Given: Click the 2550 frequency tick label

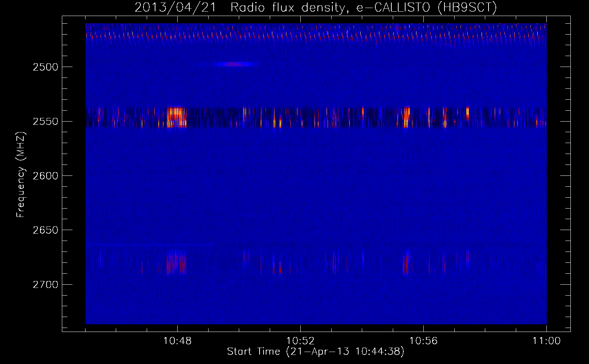Looking at the screenshot, I should point(46,121).
